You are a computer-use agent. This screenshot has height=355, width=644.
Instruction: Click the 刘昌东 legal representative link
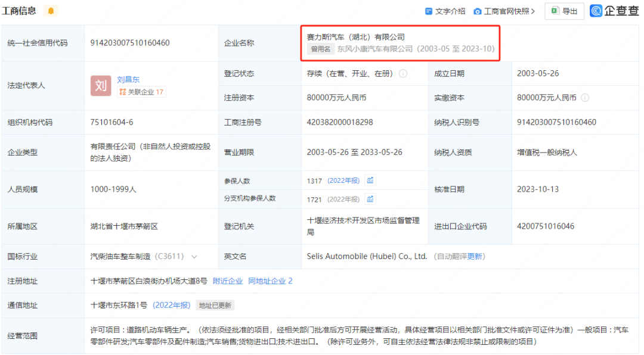coord(129,79)
